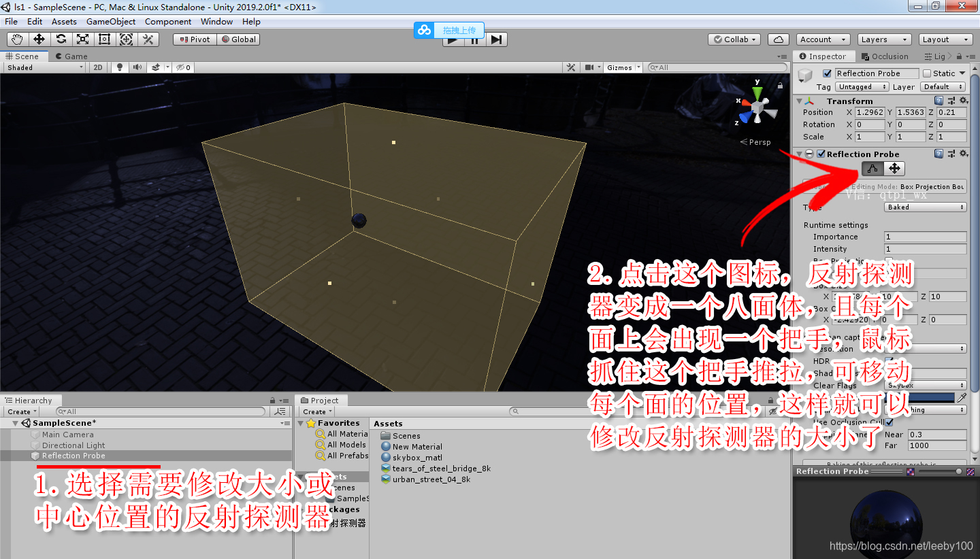Open Transform component gear menu
This screenshot has height=559, width=980.
click(963, 101)
